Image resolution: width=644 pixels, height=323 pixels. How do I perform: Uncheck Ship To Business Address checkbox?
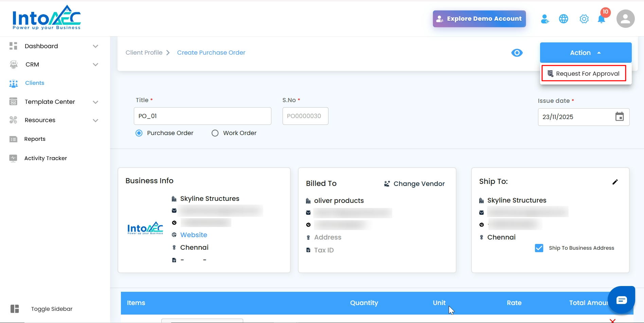point(539,248)
